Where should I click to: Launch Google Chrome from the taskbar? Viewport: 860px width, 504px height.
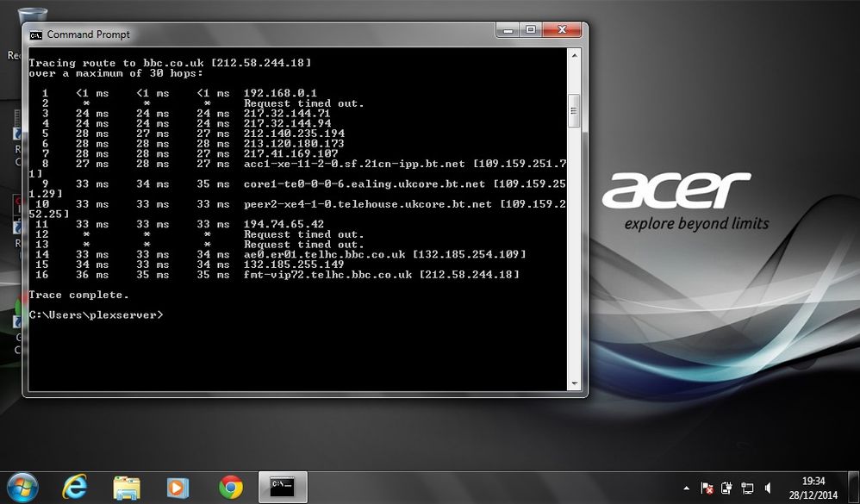[x=230, y=487]
